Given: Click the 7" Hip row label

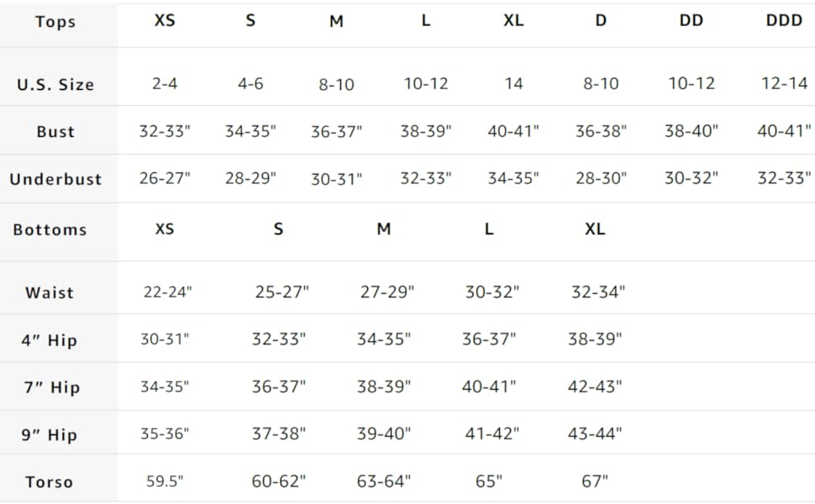Looking at the screenshot, I should pos(52,387).
